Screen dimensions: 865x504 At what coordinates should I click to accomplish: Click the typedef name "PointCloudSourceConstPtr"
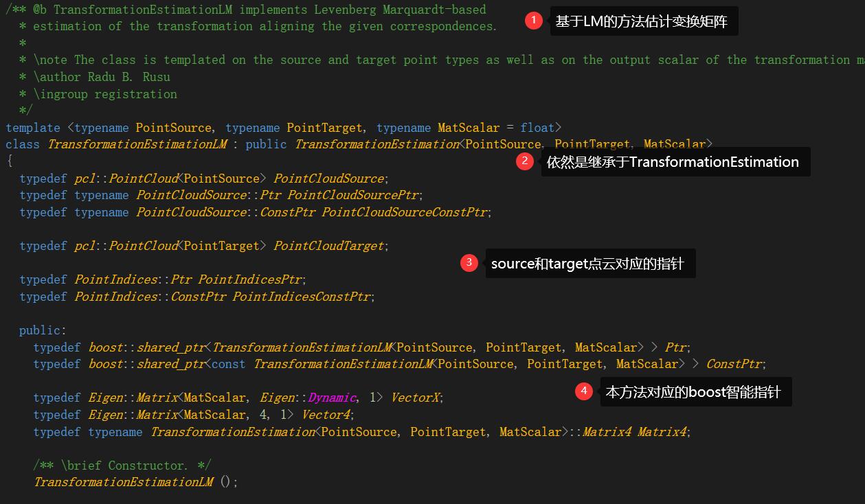(404, 212)
